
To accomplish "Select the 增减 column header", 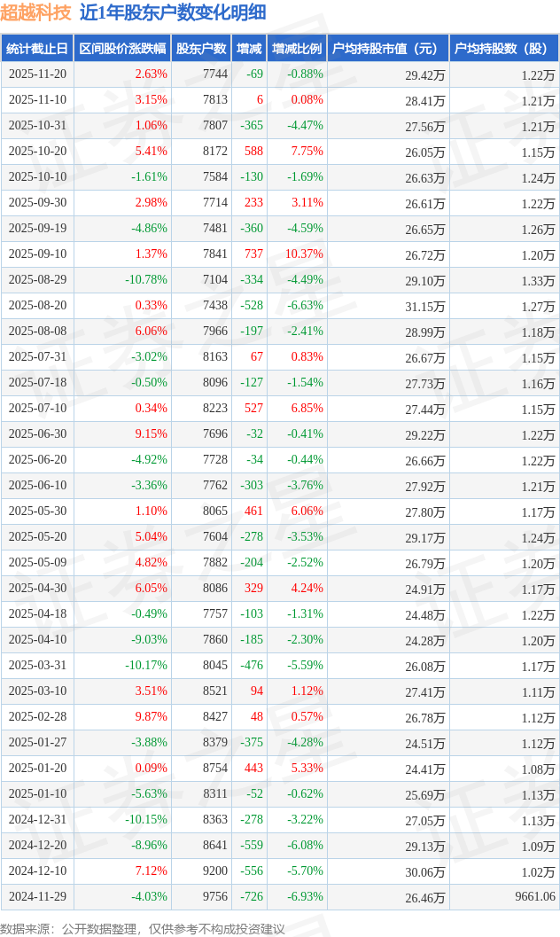I will tap(249, 49).
